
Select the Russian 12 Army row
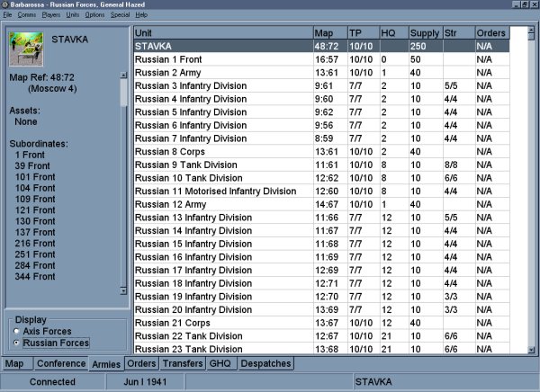coord(321,204)
